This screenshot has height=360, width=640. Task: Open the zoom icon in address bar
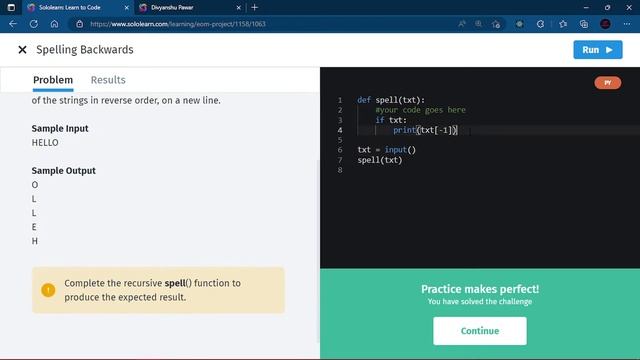(x=478, y=24)
